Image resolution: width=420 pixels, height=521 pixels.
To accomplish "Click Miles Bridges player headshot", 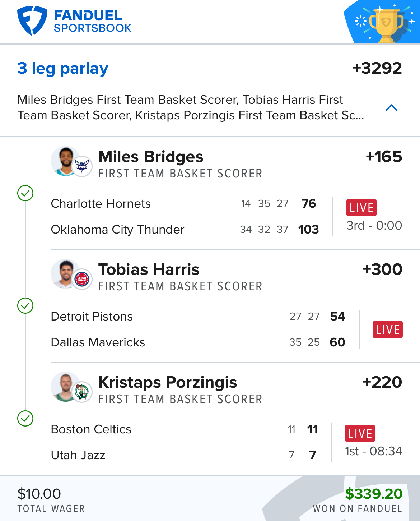I will [x=65, y=161].
